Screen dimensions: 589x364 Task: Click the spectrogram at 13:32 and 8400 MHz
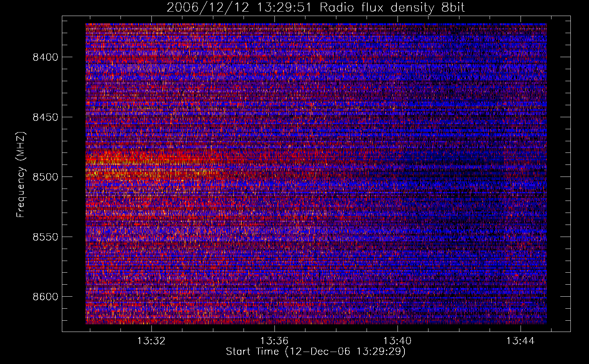point(151,57)
